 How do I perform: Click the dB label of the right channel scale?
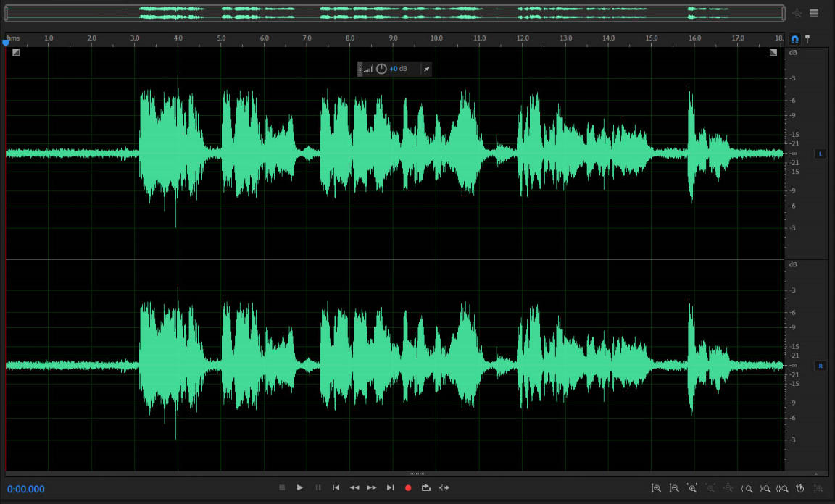point(793,264)
